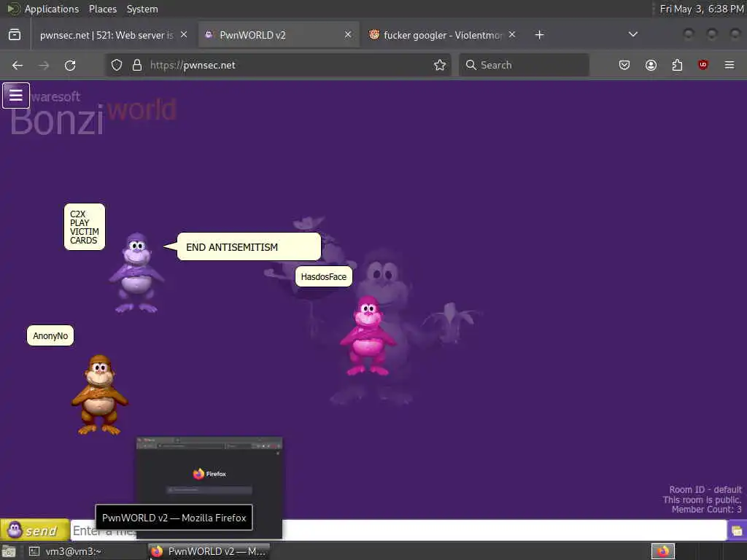Save page to Pocket

click(x=624, y=65)
